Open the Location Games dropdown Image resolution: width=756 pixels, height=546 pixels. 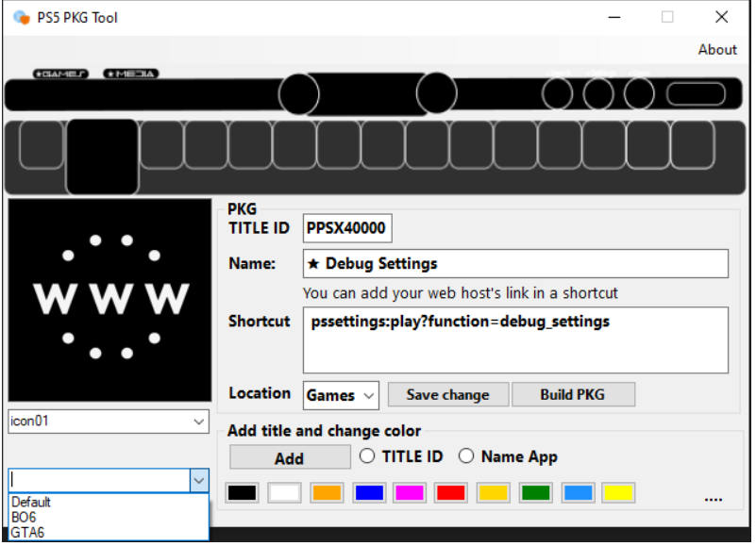(x=368, y=395)
